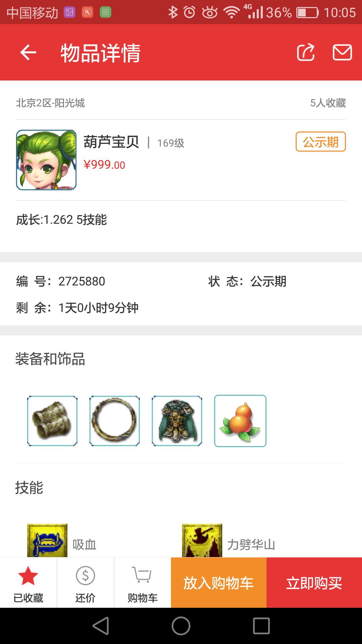Viewport: 362px width, 644px height.
Task: Tap the 公示期 status badge
Action: point(320,142)
